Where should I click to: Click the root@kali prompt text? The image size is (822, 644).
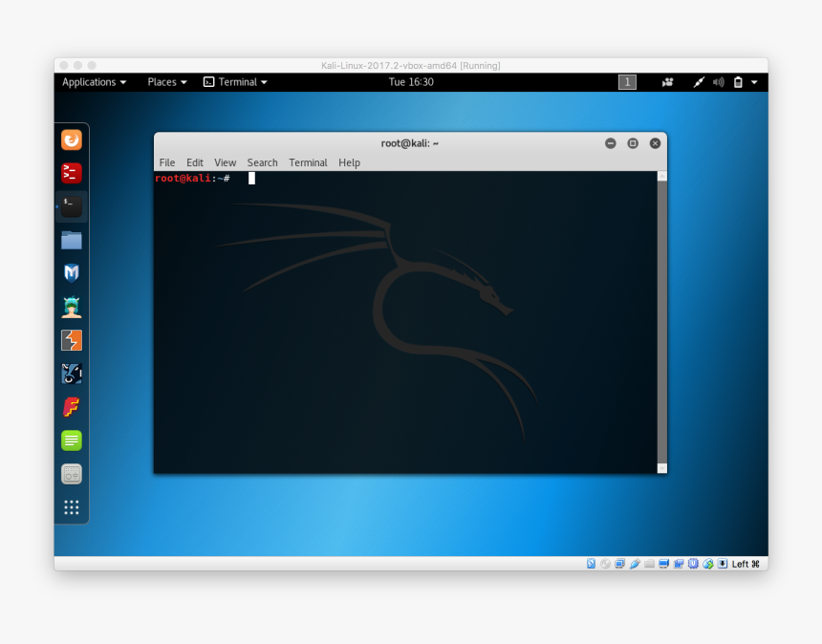(192, 178)
